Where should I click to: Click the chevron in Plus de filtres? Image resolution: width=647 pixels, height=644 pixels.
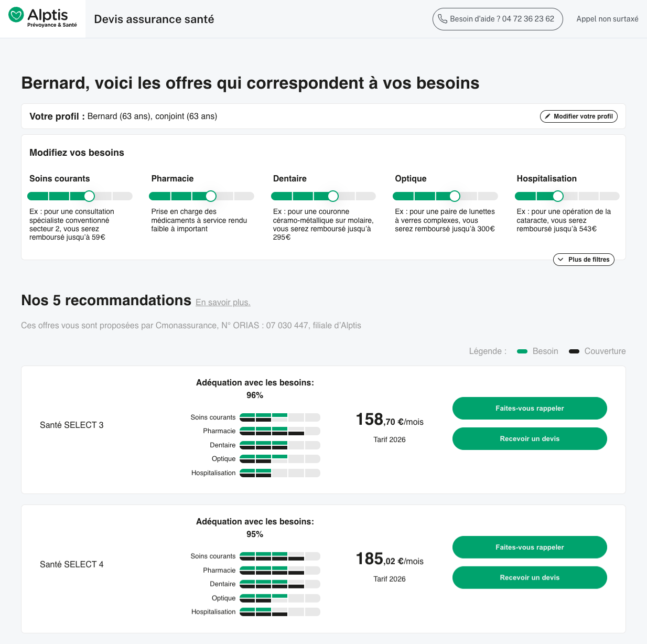click(560, 260)
